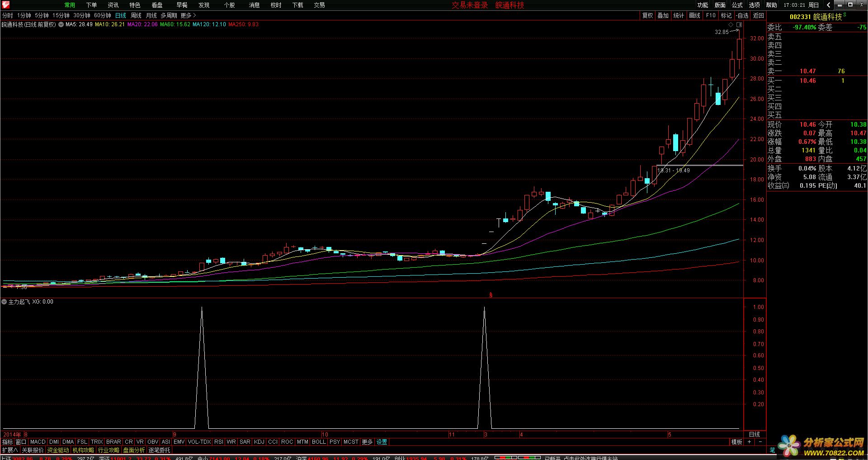This screenshot has height=460, width=868.
Task: Select the 周线 weekly period
Action: pos(136,15)
